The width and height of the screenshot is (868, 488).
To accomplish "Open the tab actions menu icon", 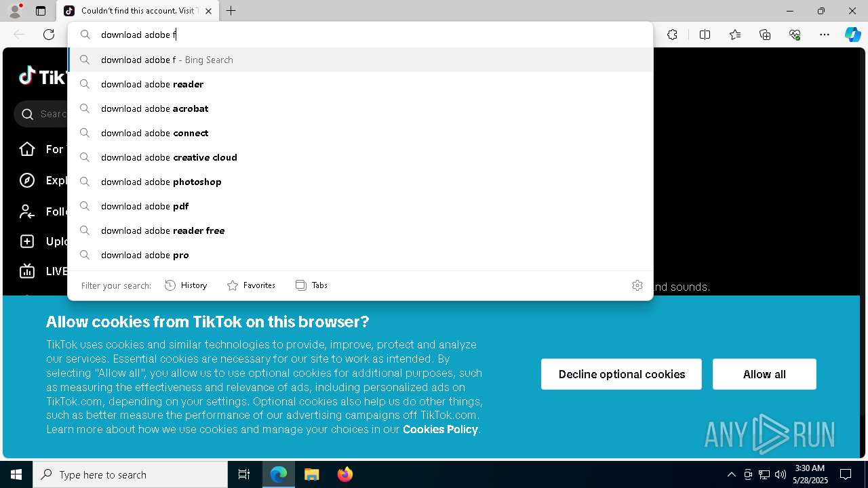I will coord(41,11).
